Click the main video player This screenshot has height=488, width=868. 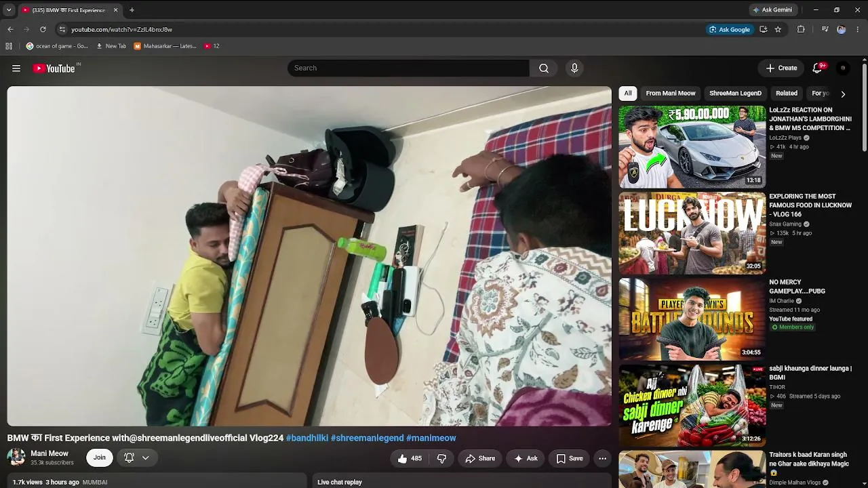click(309, 256)
